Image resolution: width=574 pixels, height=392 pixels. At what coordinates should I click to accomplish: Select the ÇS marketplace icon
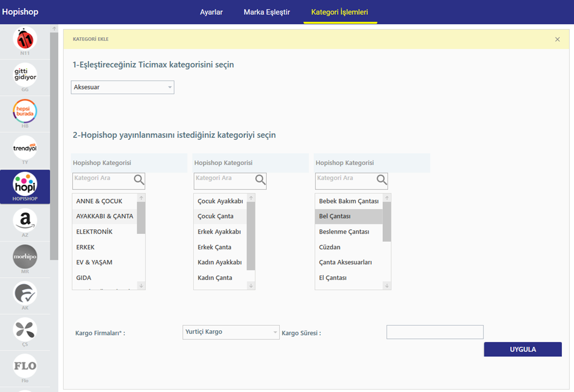tap(25, 329)
